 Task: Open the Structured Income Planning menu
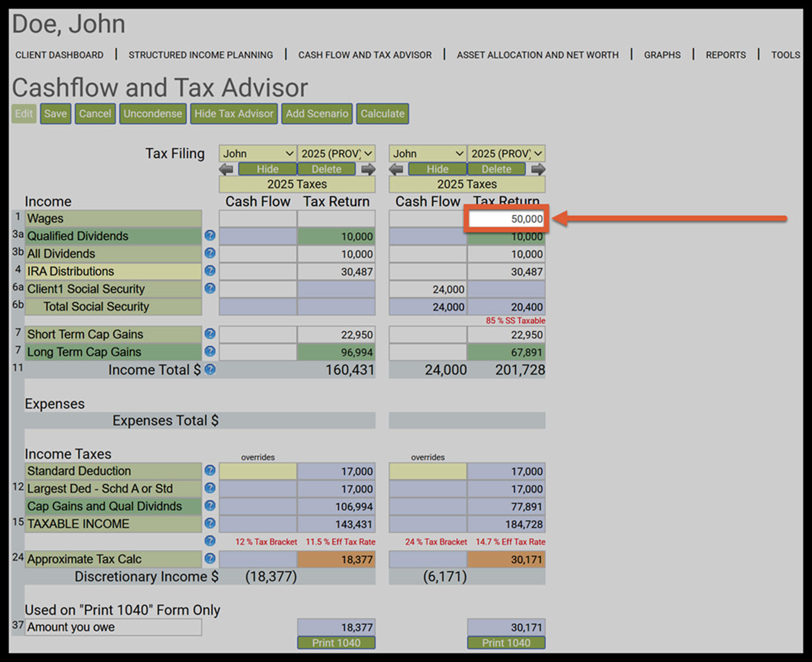click(x=201, y=55)
